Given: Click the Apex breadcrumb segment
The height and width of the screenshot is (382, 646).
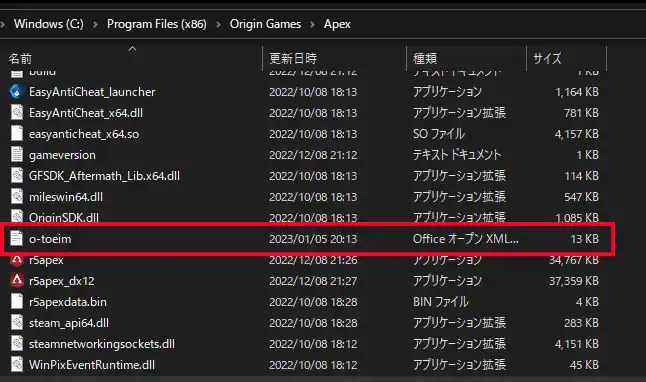Looking at the screenshot, I should click(x=337, y=24).
